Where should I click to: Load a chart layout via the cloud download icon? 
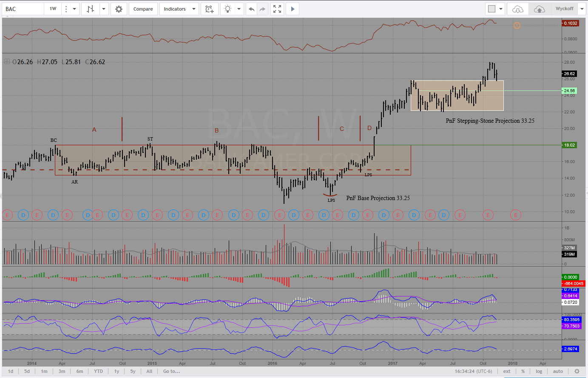coord(517,9)
